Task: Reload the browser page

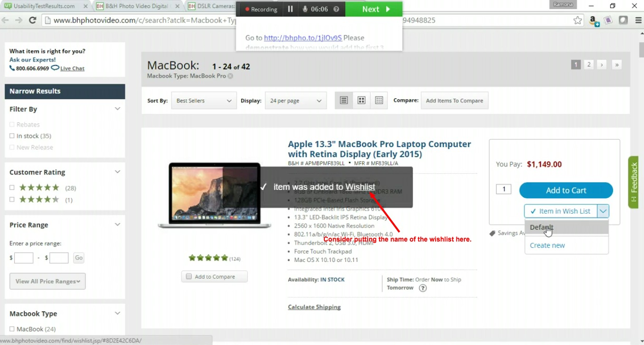Action: (32, 20)
